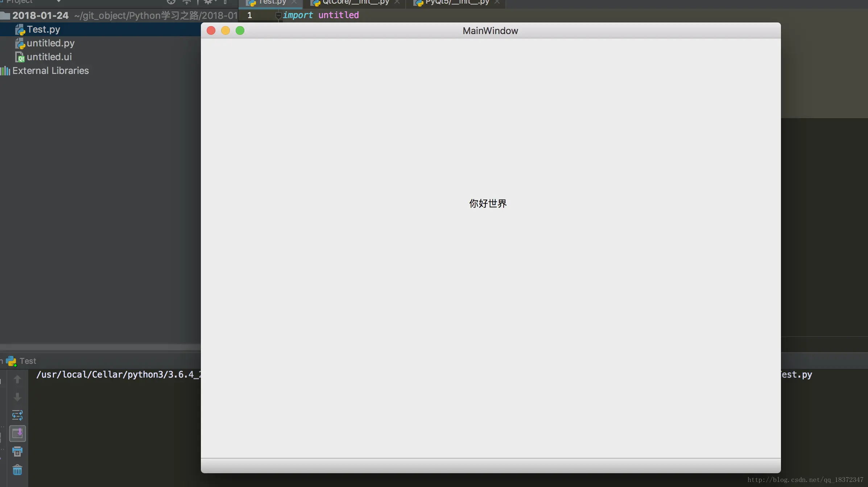Viewport: 868px width, 487px height.
Task: Click the down stack trace arrow
Action: pos(17,397)
